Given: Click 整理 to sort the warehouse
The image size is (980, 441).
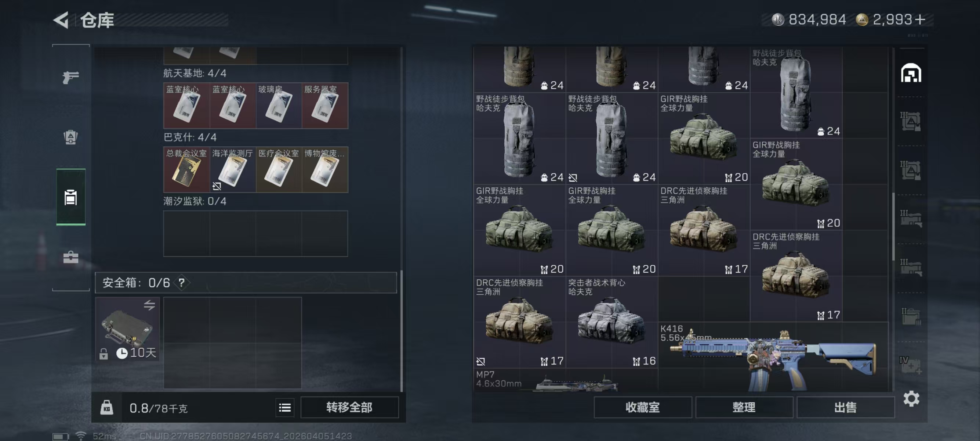Looking at the screenshot, I should tap(744, 408).
